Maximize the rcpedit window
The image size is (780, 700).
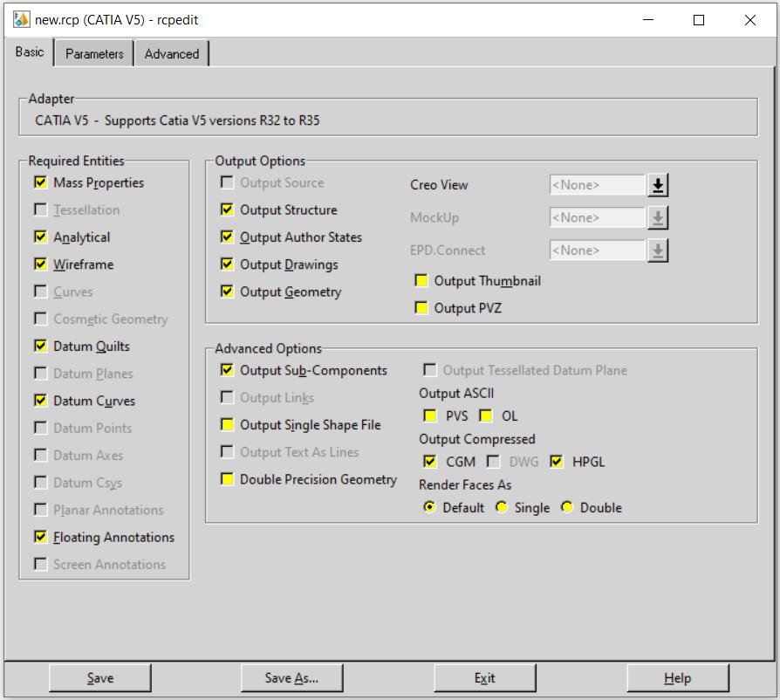click(x=699, y=20)
